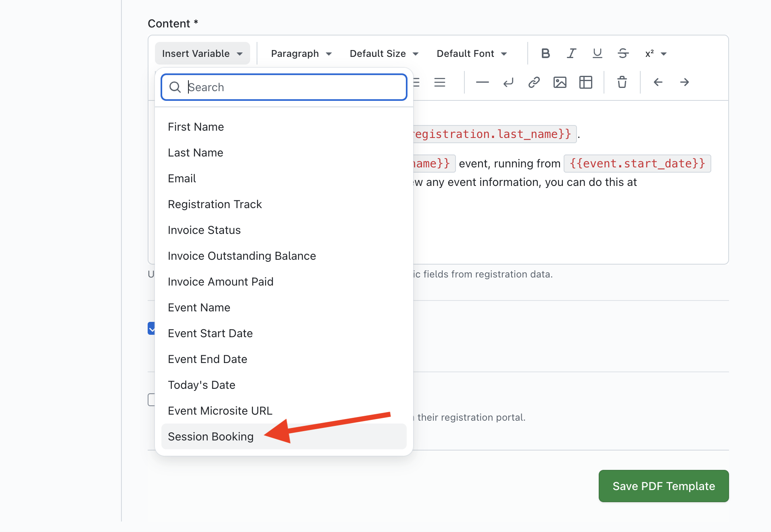This screenshot has height=532, width=771.
Task: Redo with the right arrow icon
Action: click(684, 82)
